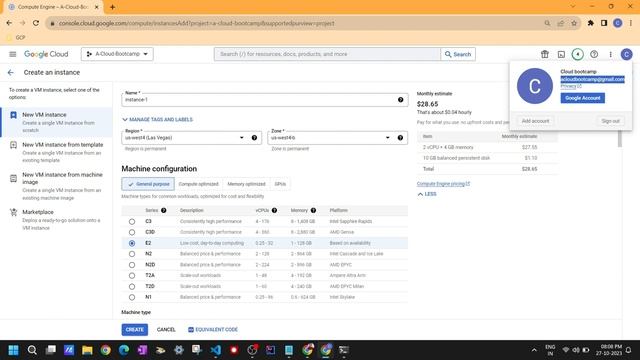Click the help icon beside Series column
This screenshot has width=640, height=360.
pos(164,210)
